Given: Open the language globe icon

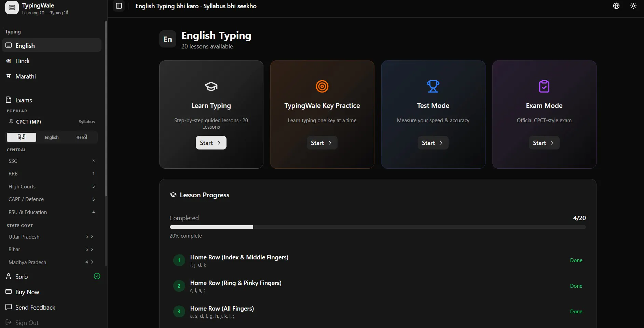Looking at the screenshot, I should (x=616, y=6).
